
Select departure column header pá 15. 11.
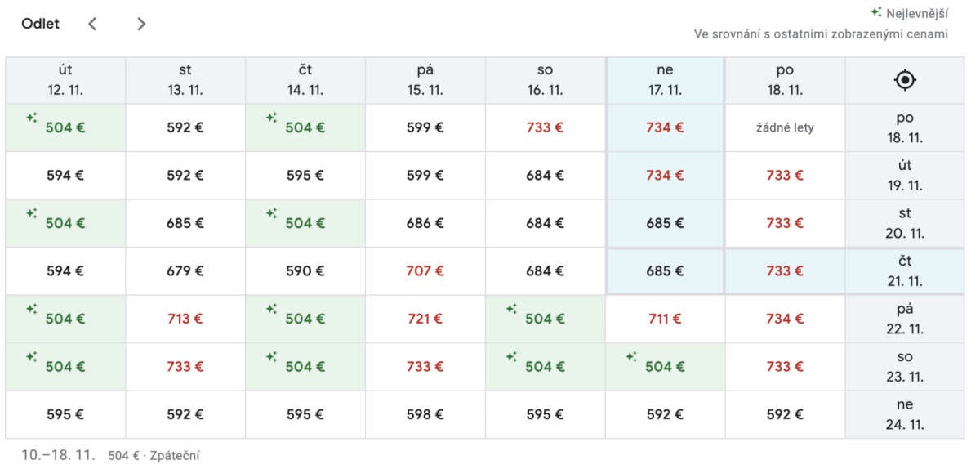pos(425,80)
